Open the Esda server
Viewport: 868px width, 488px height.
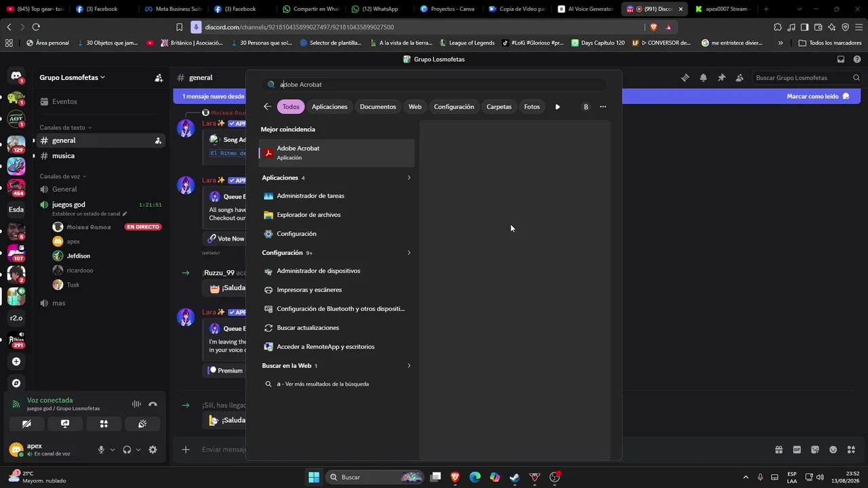[16, 209]
